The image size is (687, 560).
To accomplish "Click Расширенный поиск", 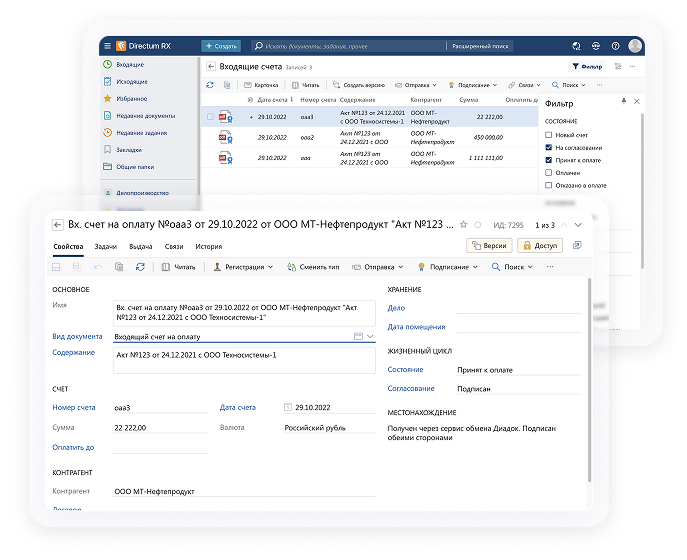I will (480, 46).
